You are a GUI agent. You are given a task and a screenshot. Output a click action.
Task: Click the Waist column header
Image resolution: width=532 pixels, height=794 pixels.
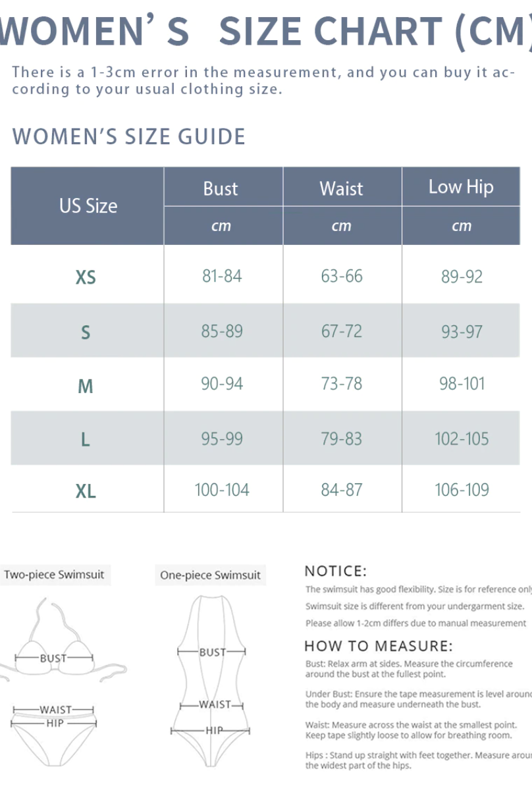pyautogui.click(x=341, y=189)
